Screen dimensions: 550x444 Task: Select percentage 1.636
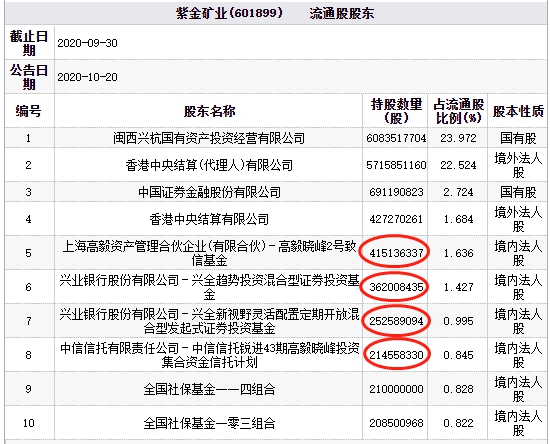click(458, 253)
